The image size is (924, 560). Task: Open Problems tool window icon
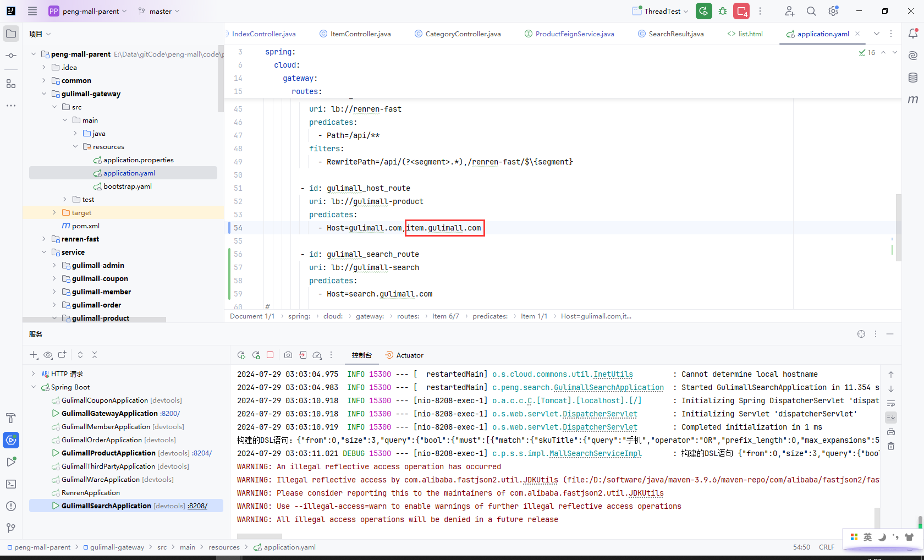(x=11, y=506)
